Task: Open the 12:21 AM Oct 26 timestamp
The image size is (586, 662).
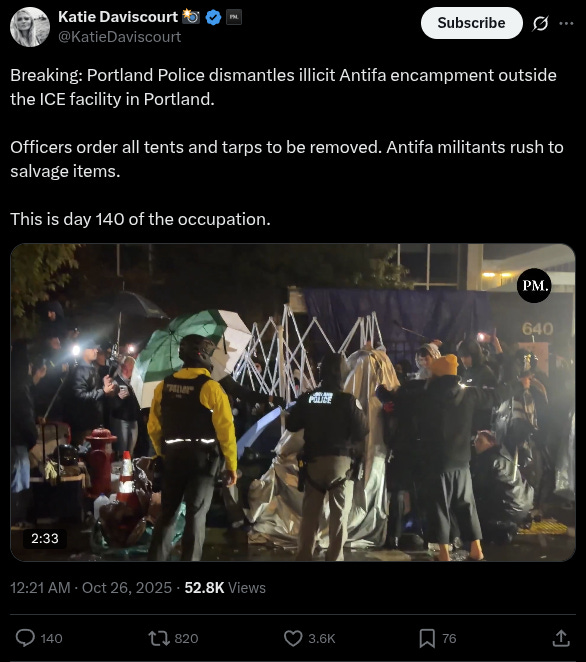Action: click(x=91, y=588)
